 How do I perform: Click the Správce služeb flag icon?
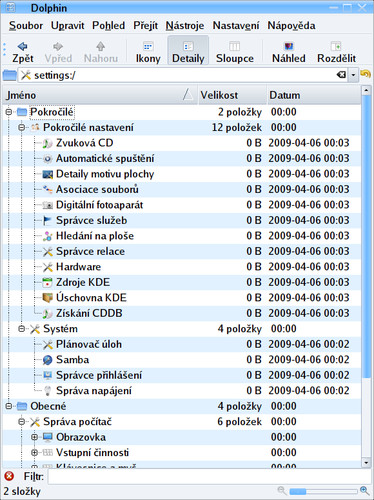[x=48, y=221]
